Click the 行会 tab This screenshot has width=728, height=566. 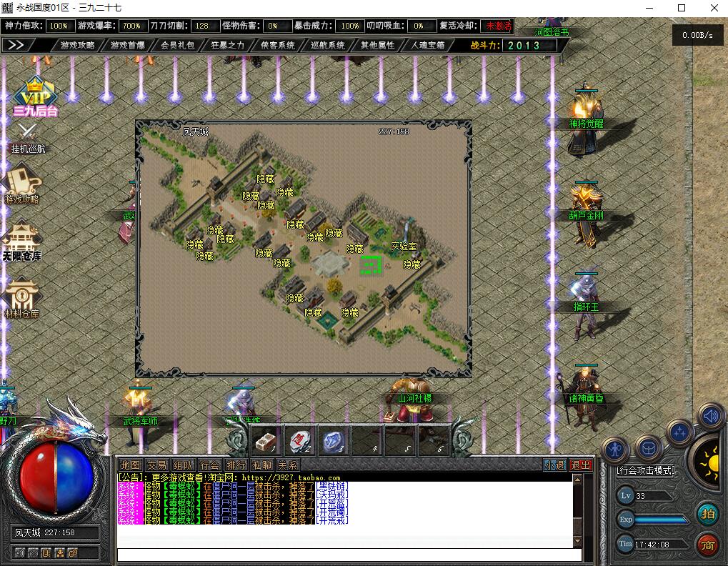click(209, 465)
